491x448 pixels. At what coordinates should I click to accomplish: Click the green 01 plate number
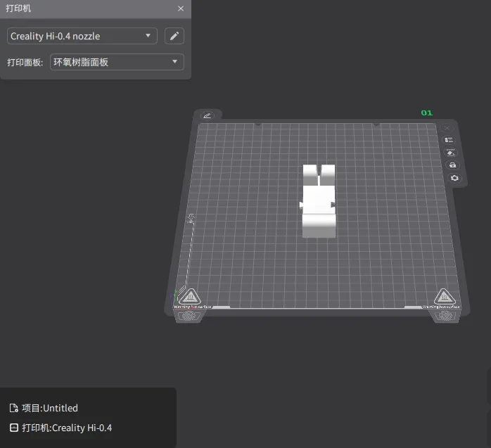coord(426,113)
